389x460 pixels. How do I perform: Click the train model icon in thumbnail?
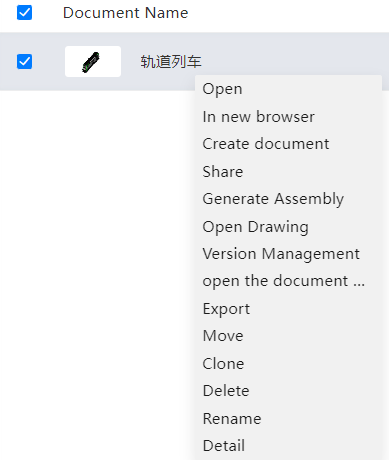[x=91, y=62]
